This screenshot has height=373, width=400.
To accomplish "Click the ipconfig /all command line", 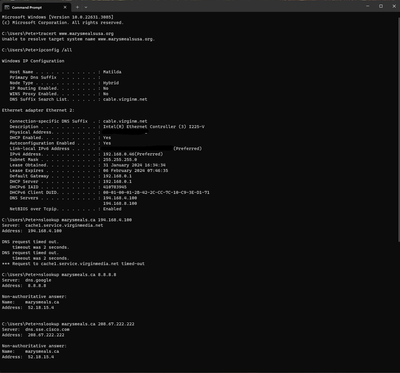I will tap(37, 50).
